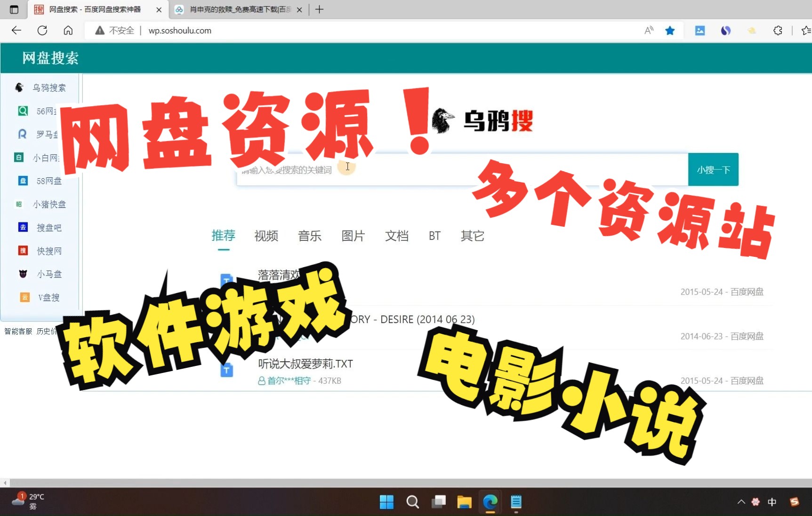The image size is (812, 516).
Task: Open the 听说大叔爱萝莉.TXT result
Action: click(306, 364)
